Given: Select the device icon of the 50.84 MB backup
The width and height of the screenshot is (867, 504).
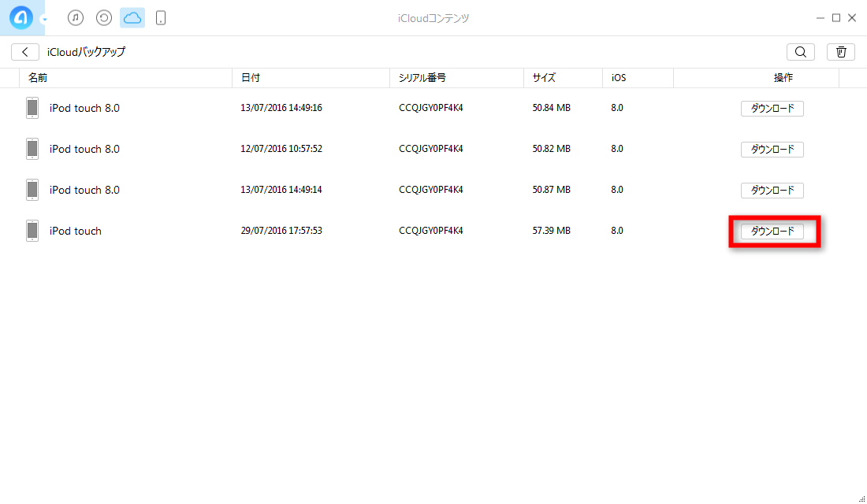Looking at the screenshot, I should pyautogui.click(x=32, y=108).
